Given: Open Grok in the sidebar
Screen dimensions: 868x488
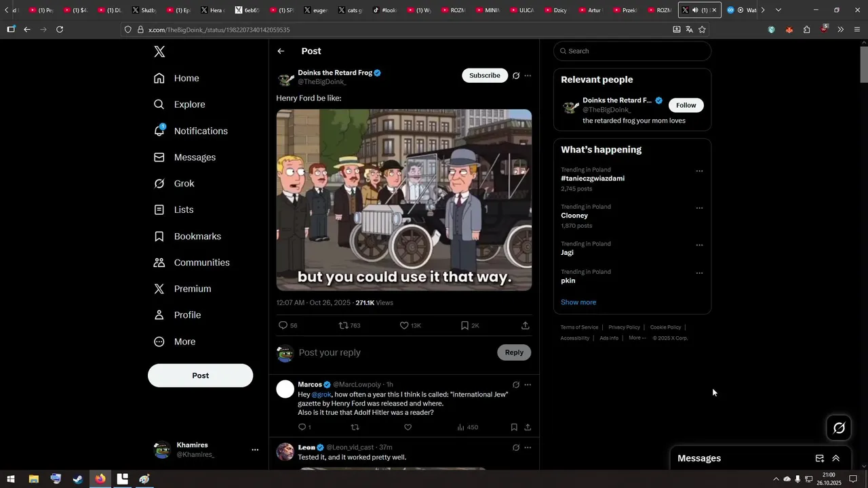Looking at the screenshot, I should 174,184.
